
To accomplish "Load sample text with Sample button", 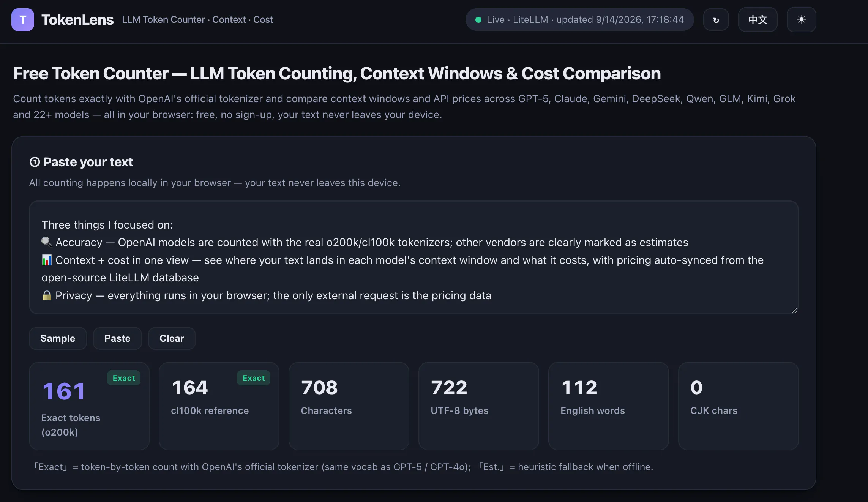I will pyautogui.click(x=58, y=338).
